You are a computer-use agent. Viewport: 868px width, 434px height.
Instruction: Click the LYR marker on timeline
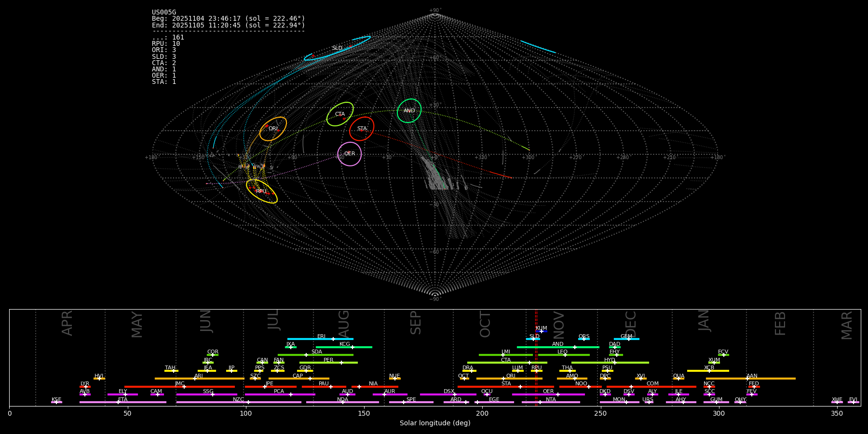coord(85,386)
